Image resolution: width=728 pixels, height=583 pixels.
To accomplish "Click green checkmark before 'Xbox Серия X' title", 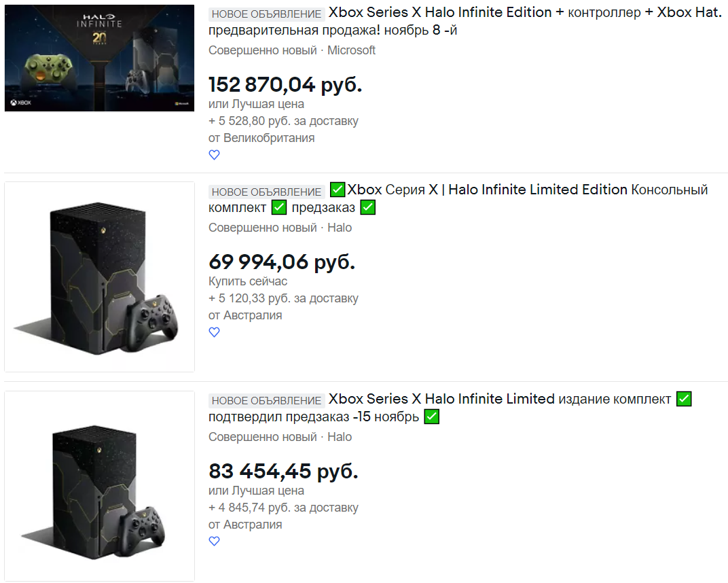I will [x=338, y=190].
